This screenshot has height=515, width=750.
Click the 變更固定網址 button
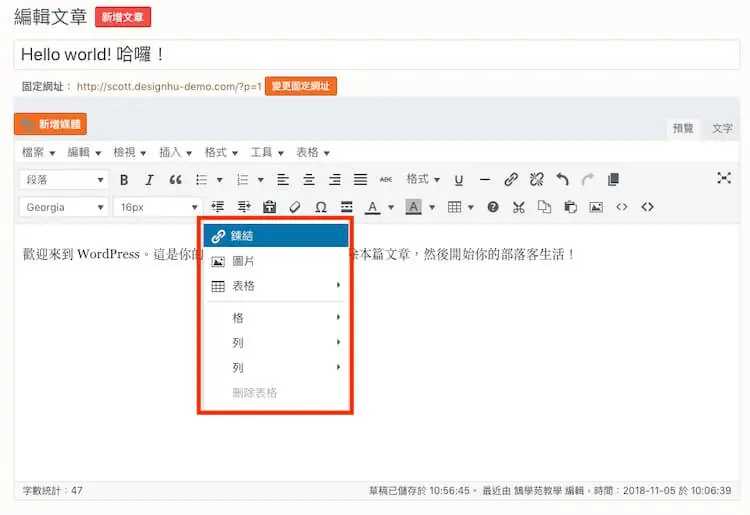tap(301, 86)
